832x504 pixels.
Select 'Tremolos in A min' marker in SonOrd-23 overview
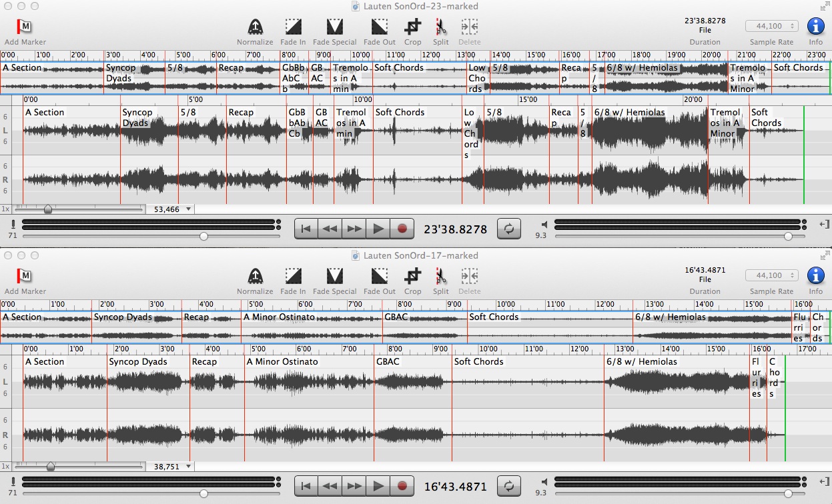coord(350,78)
